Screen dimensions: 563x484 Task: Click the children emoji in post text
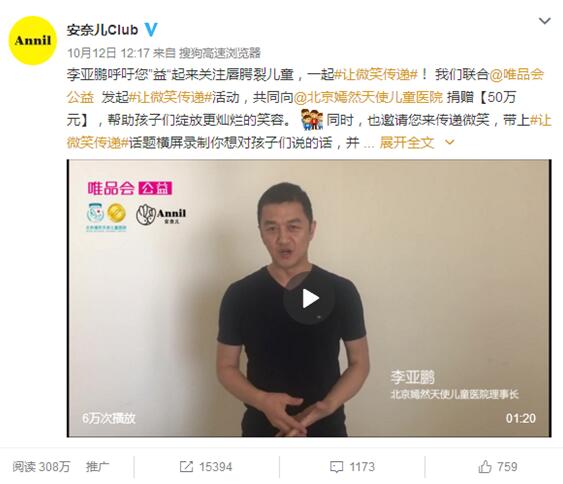[312, 120]
